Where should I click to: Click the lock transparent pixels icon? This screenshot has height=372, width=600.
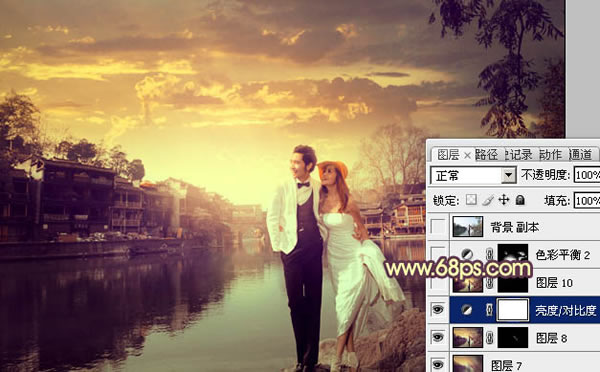tap(471, 200)
